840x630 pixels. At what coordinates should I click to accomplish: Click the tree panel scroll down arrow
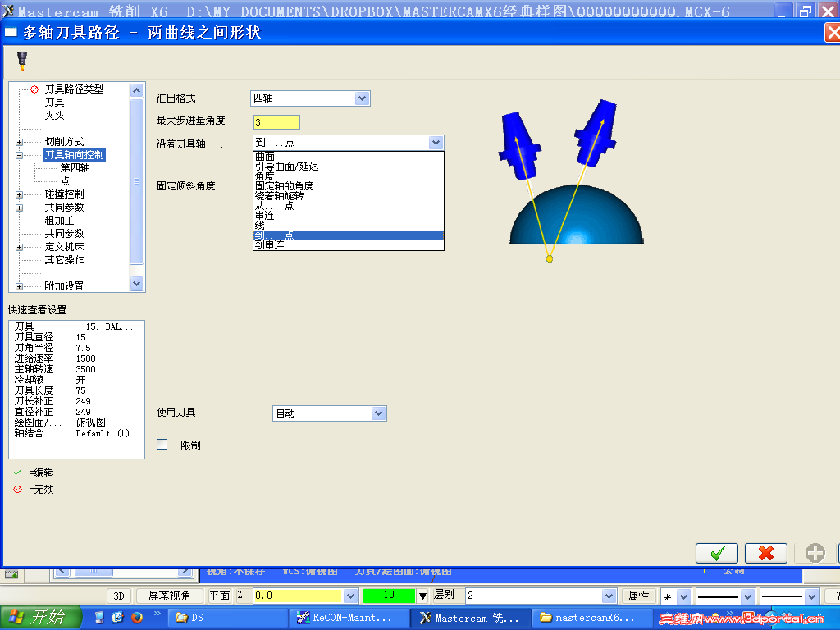pyautogui.click(x=137, y=283)
